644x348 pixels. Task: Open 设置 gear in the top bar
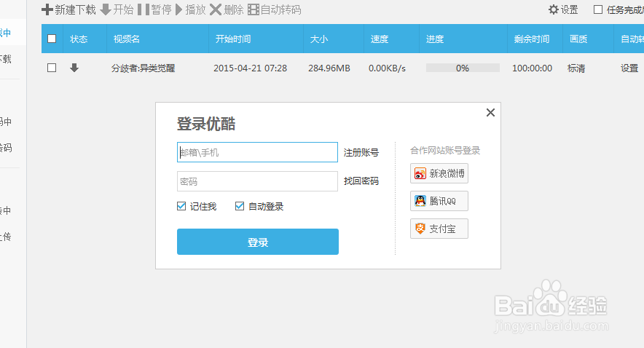click(563, 9)
